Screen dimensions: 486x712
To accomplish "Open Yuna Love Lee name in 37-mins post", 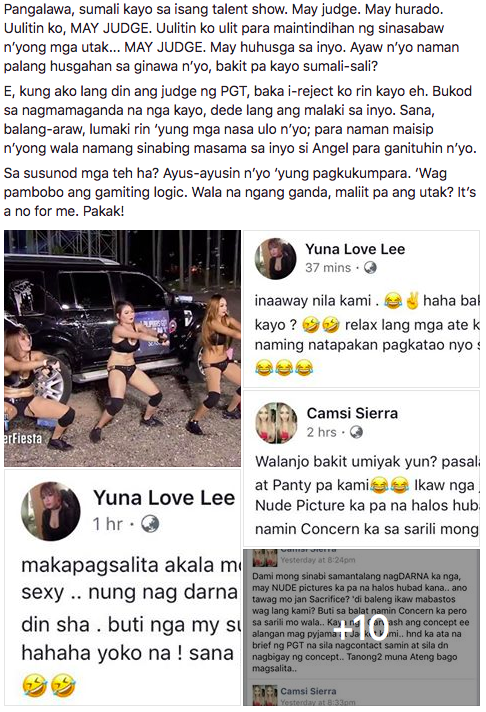I will [355, 249].
